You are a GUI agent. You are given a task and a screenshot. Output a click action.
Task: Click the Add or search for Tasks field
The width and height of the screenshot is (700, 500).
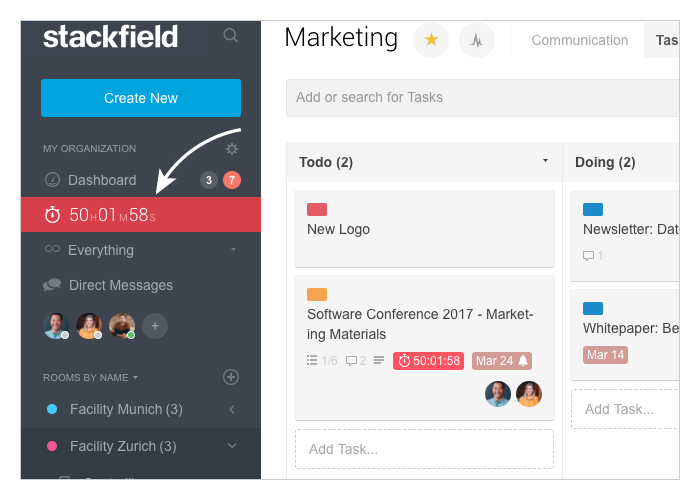pos(480,98)
